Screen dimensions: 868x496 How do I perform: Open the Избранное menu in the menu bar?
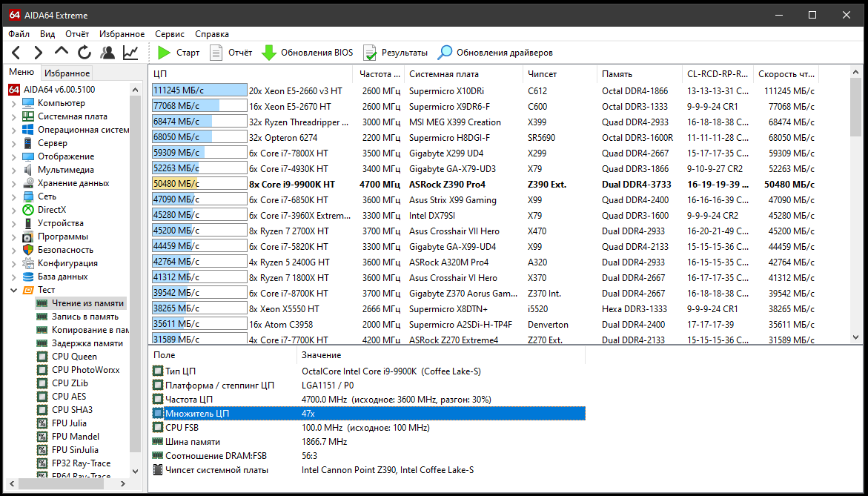click(122, 34)
